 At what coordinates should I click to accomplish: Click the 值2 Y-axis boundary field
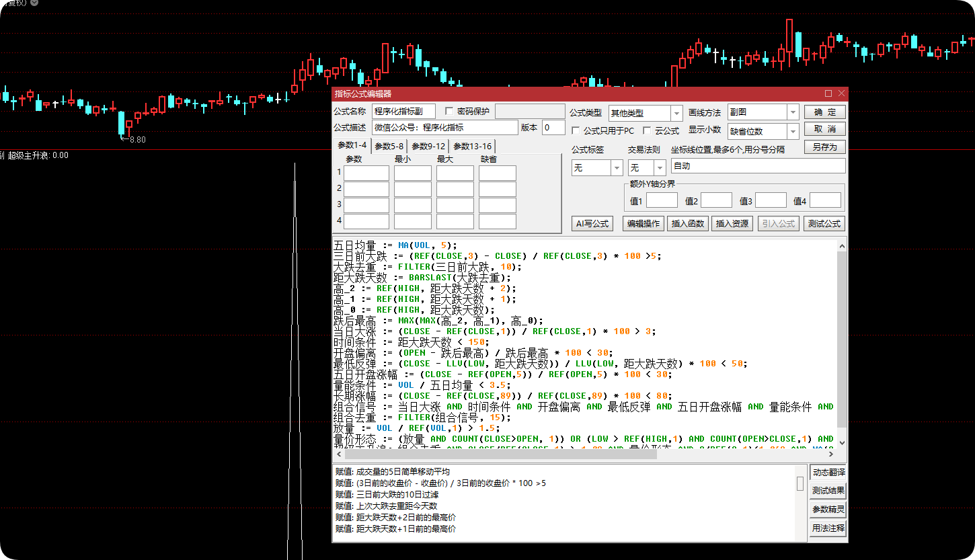716,200
